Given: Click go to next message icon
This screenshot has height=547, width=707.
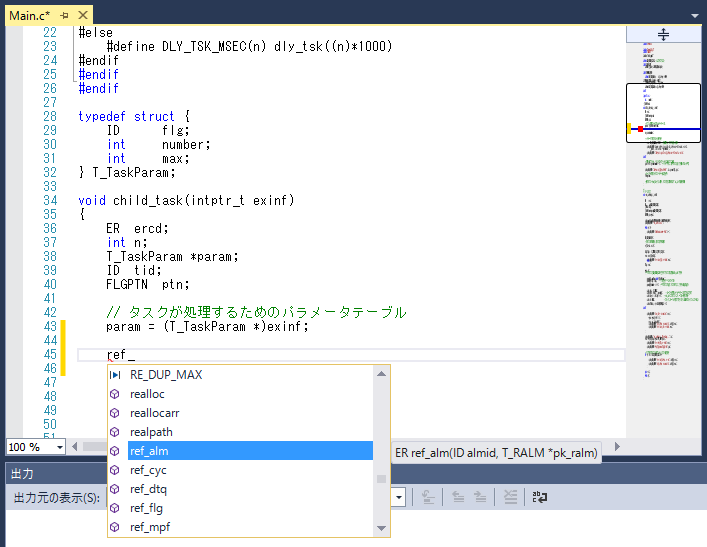Looking at the screenshot, I should (482, 497).
